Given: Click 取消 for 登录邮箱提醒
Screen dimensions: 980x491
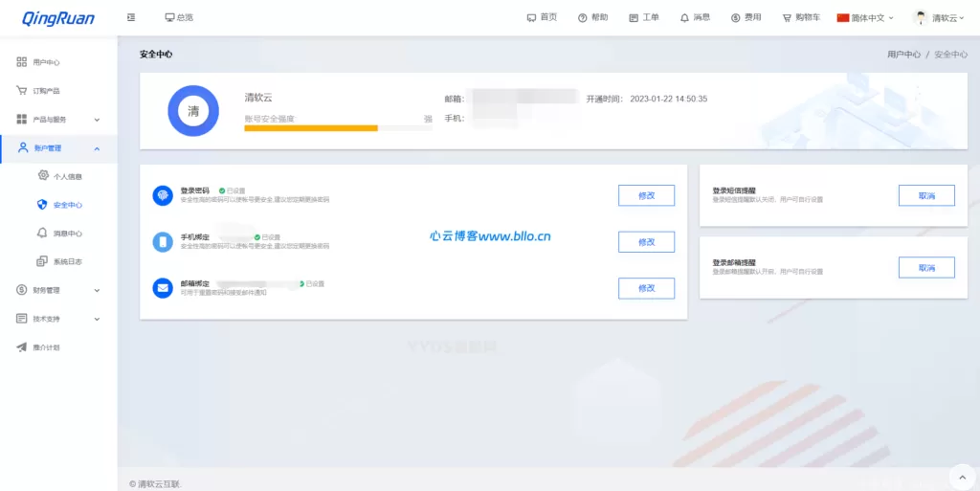Looking at the screenshot, I should coord(926,267).
